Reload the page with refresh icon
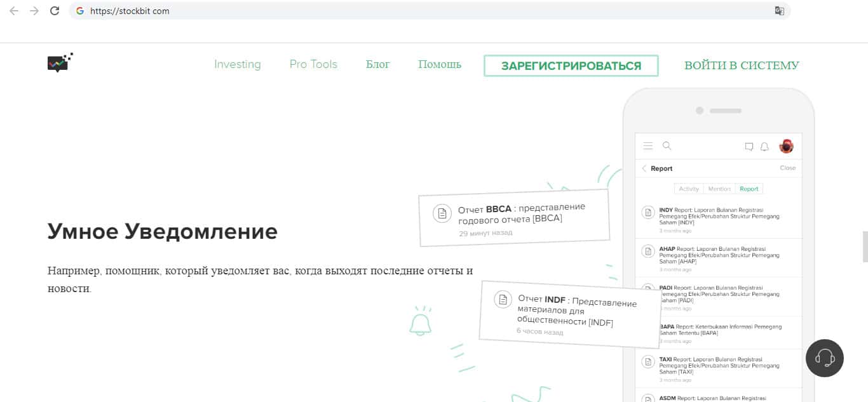The width and height of the screenshot is (868, 402). click(55, 11)
